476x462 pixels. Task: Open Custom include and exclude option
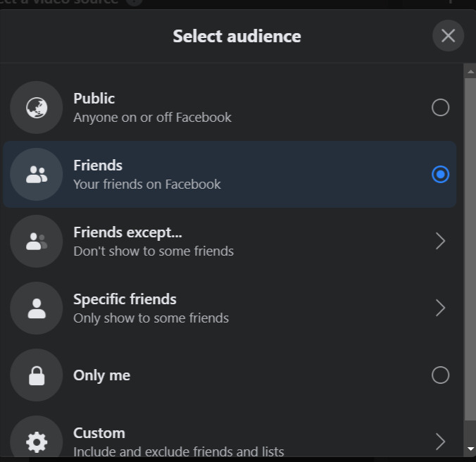point(179,442)
